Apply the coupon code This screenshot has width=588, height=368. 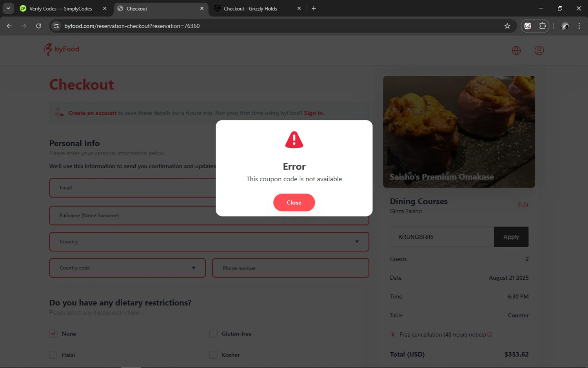(511, 237)
